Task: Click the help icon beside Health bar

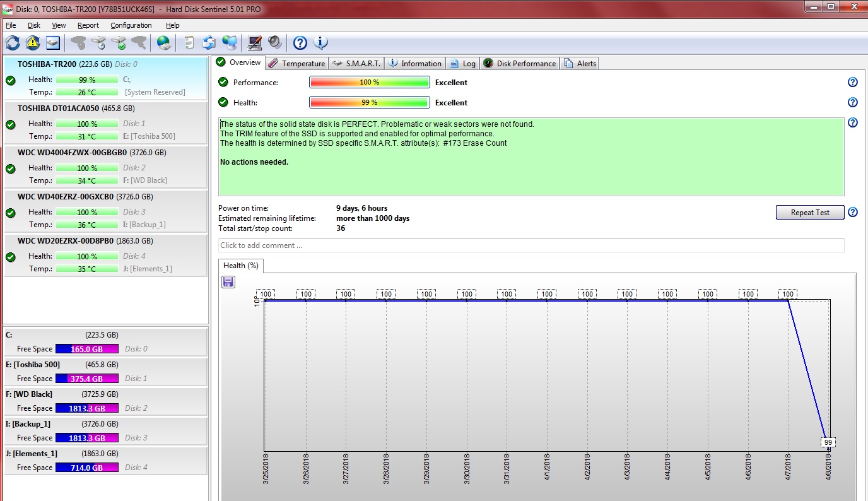Action: [853, 102]
